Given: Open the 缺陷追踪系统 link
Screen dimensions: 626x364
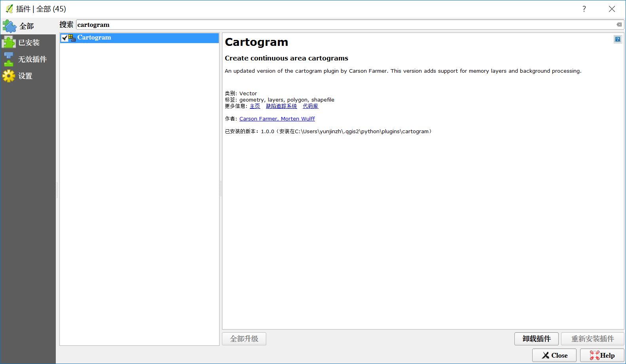Looking at the screenshot, I should (x=281, y=106).
